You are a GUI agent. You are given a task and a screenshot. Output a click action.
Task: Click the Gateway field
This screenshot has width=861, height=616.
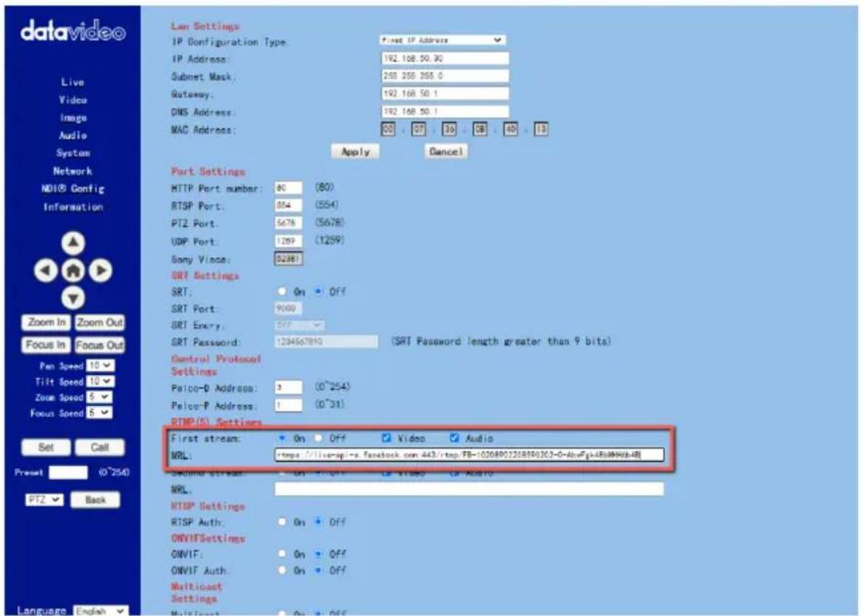445,93
